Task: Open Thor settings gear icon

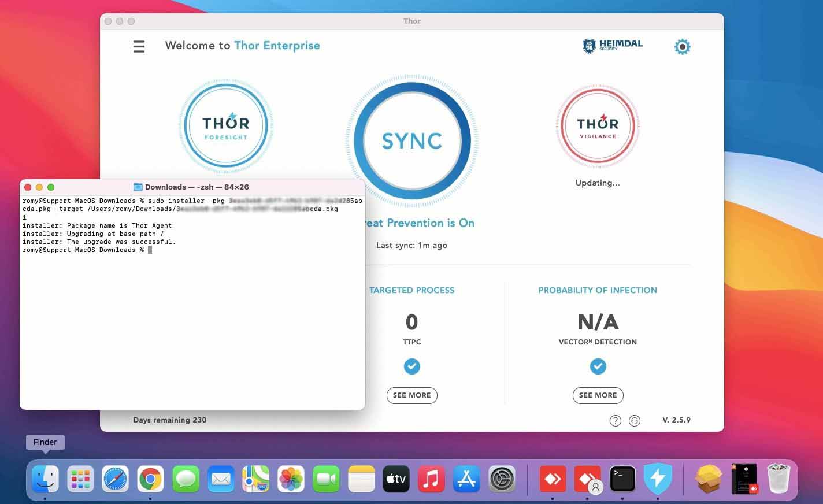Action: 682,47
